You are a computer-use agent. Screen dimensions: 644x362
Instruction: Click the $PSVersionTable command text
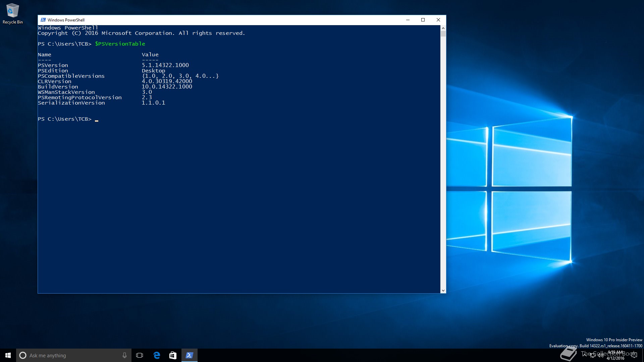click(x=120, y=44)
